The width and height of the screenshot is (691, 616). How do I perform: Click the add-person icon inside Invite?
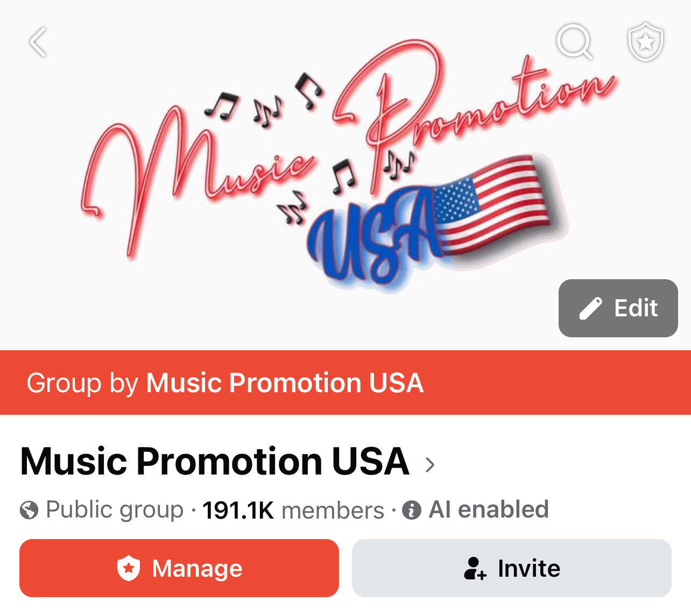475,569
